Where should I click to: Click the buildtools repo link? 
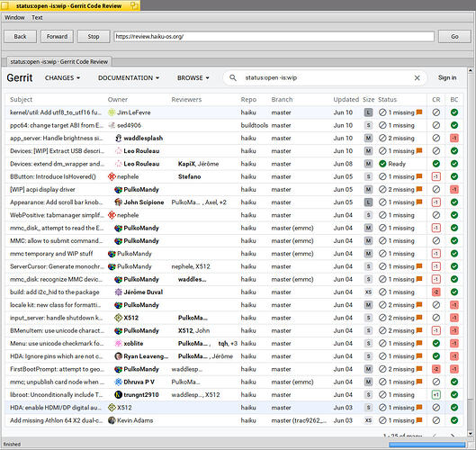255,125
